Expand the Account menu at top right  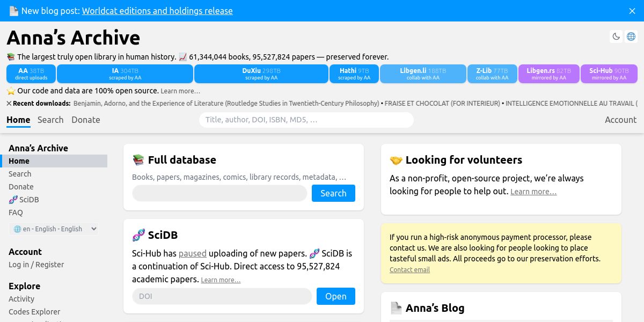pyautogui.click(x=620, y=120)
